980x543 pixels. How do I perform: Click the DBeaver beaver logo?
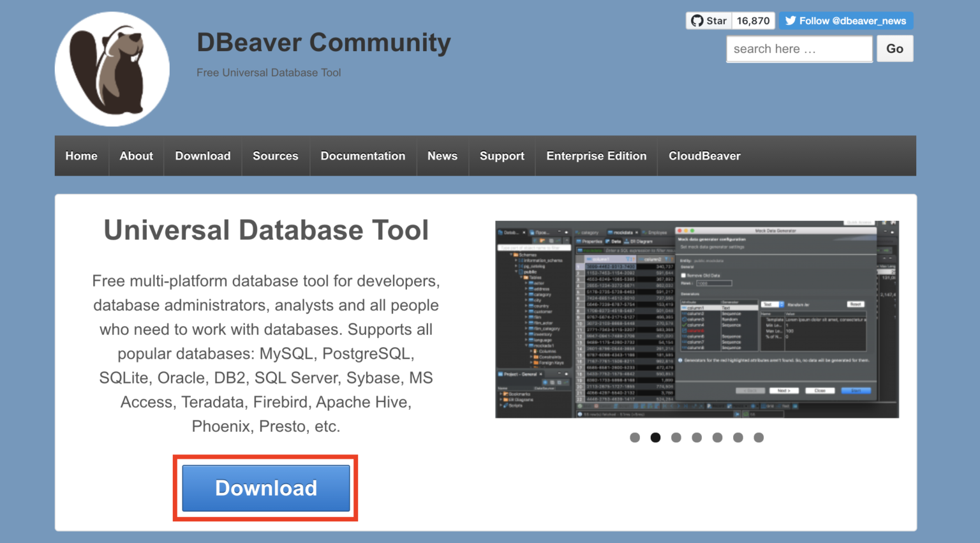click(x=112, y=67)
